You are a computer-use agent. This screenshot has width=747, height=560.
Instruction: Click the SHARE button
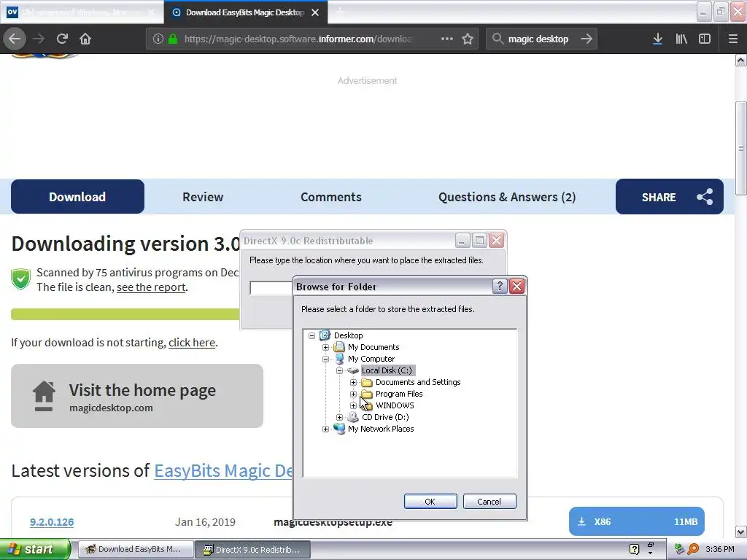670,197
